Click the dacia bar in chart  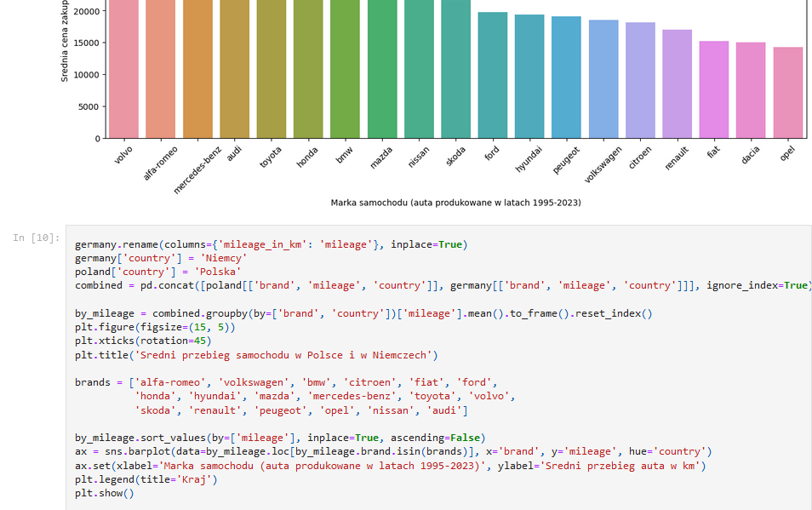[750, 89]
